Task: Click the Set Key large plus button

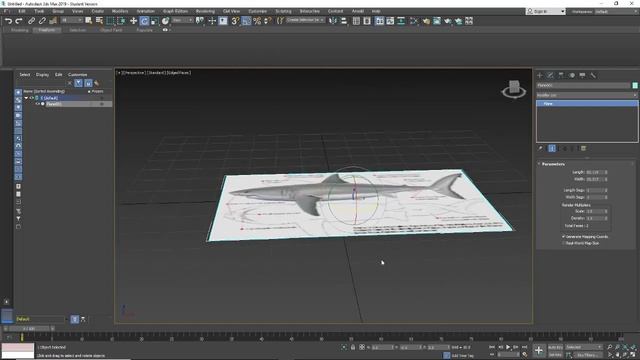Action: point(539,350)
